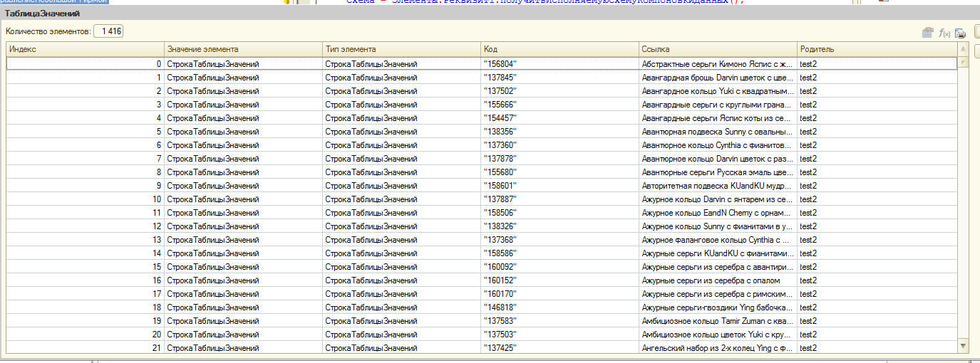980x363 pixels.
Task: Click the f(x) evaluate expression icon
Action: pos(944,33)
